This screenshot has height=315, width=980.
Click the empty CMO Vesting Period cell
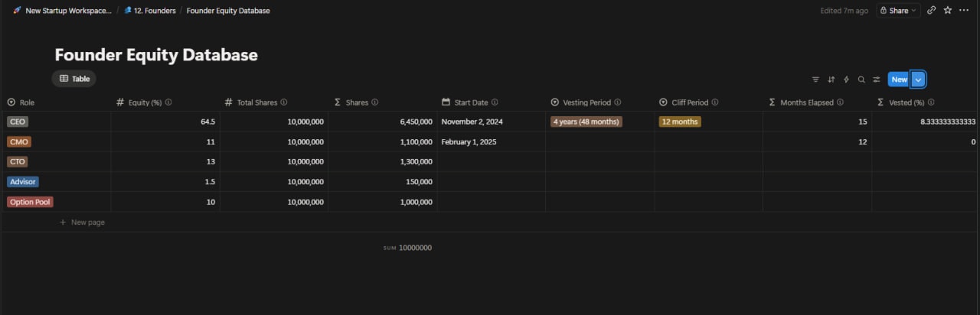(x=600, y=141)
